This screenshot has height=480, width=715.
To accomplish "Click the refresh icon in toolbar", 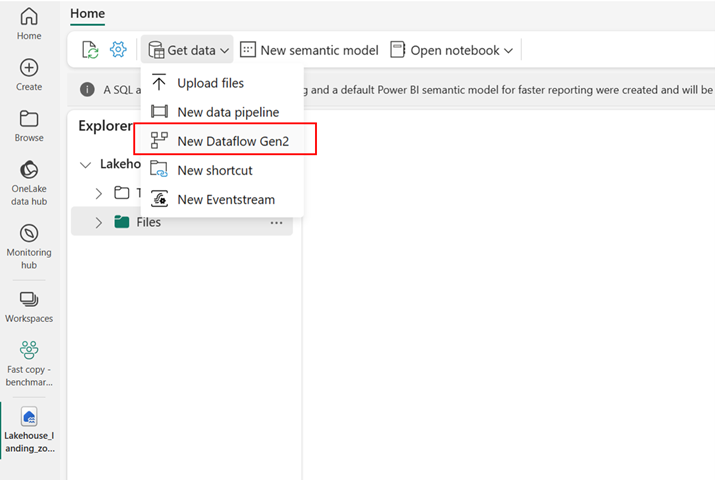I will coord(90,50).
